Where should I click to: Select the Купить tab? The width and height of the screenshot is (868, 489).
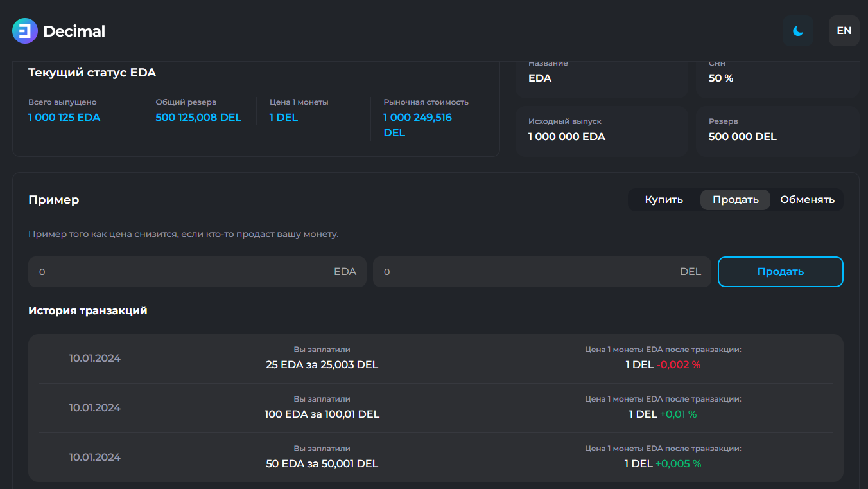[664, 200]
